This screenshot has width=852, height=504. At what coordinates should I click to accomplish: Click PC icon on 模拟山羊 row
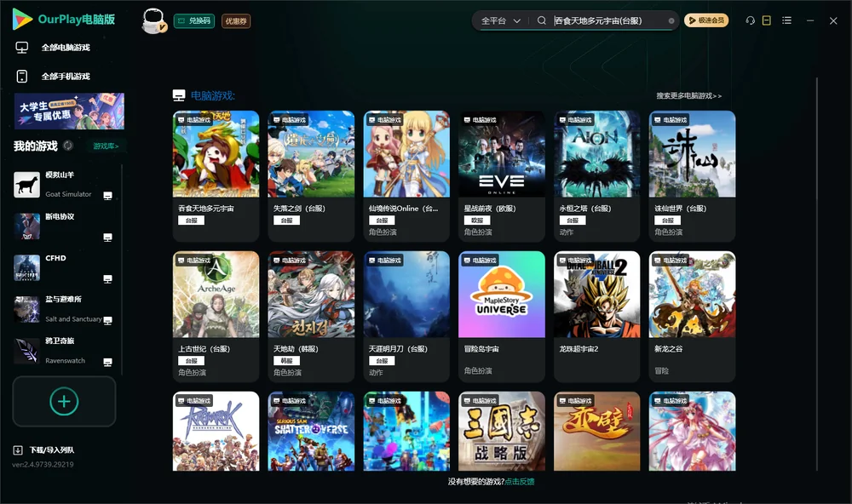(x=107, y=196)
